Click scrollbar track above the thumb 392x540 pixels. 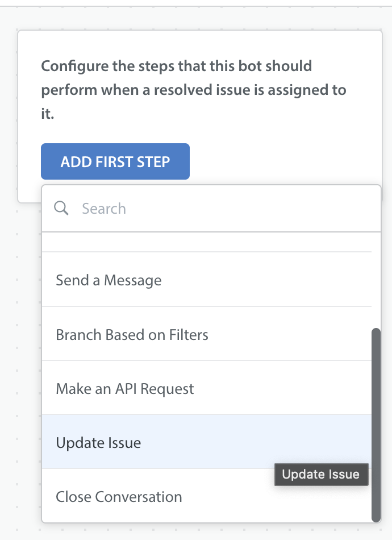point(376,280)
